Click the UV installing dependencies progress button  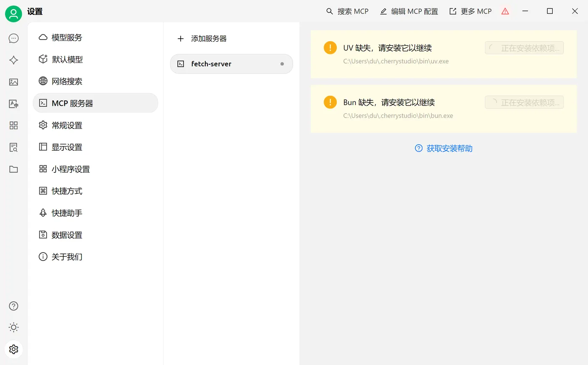524,48
